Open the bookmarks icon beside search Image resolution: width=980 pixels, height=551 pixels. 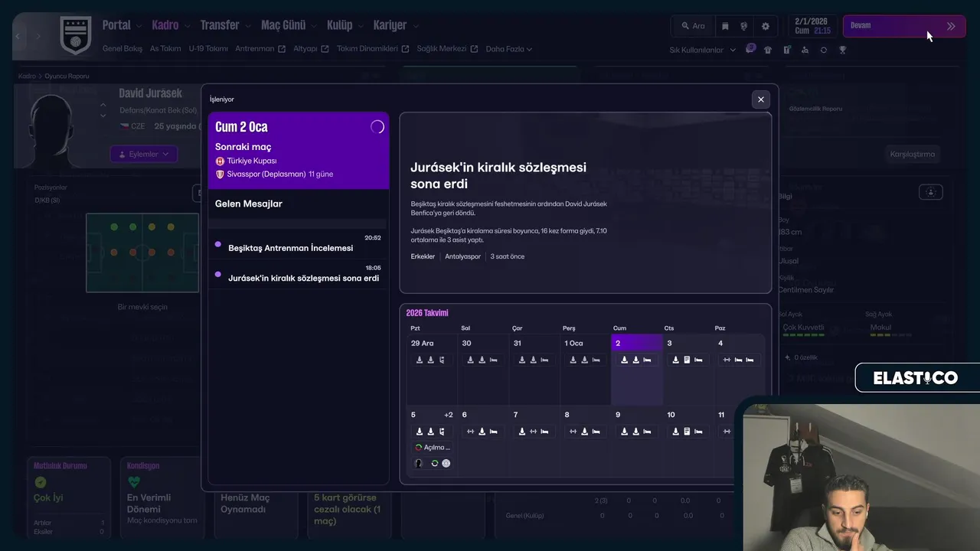click(725, 26)
